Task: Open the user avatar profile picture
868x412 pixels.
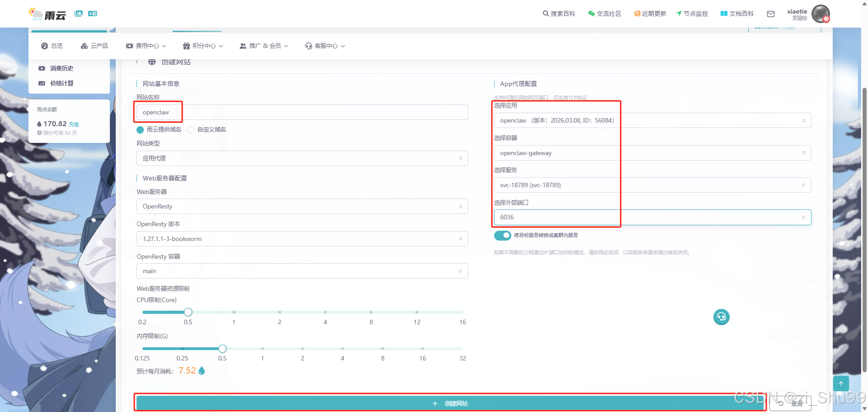Action: [820, 14]
